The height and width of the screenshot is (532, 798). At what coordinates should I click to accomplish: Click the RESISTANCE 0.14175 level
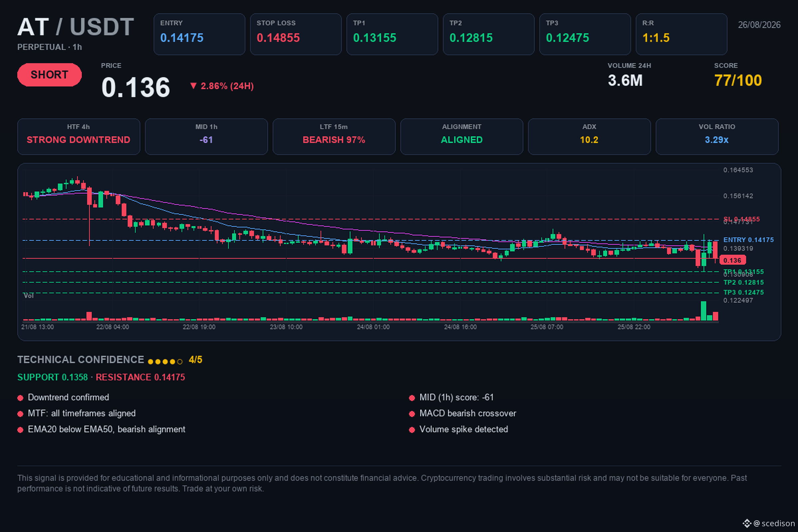(140, 377)
